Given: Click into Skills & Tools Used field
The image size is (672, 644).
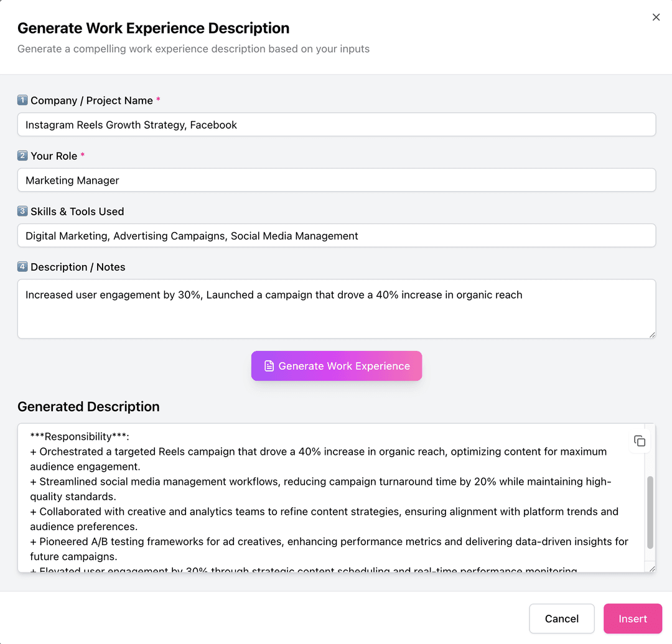Looking at the screenshot, I should click(x=337, y=236).
